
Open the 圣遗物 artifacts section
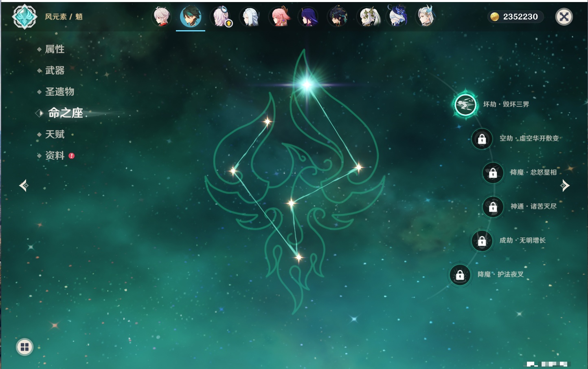[59, 92]
